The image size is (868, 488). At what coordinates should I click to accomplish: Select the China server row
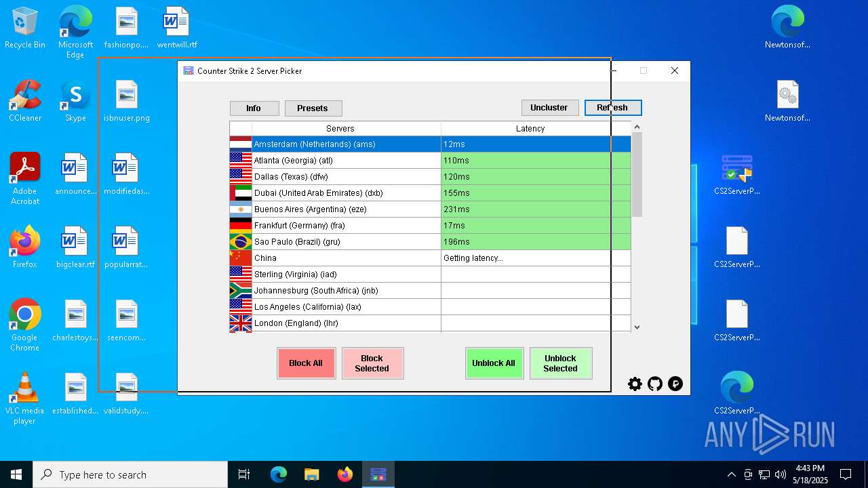pyautogui.click(x=430, y=258)
